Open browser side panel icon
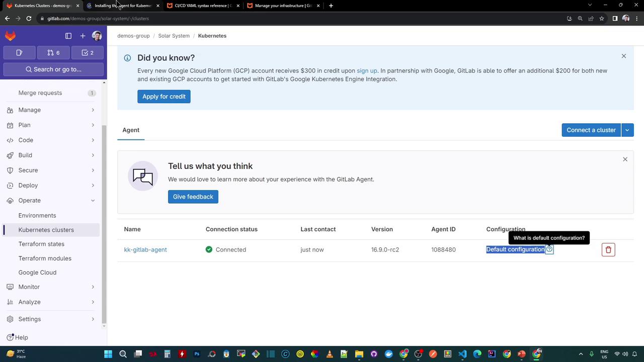 (x=615, y=19)
